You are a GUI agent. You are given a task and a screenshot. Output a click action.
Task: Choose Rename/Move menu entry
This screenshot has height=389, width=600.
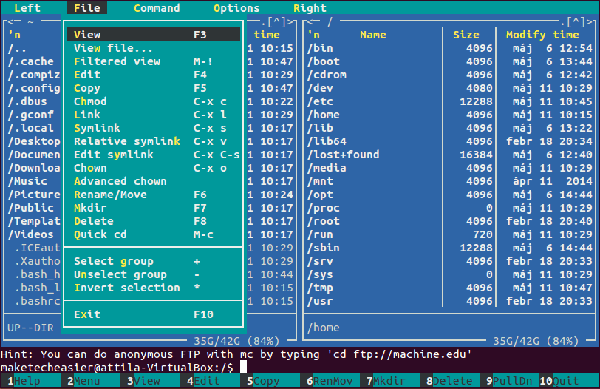click(x=153, y=195)
